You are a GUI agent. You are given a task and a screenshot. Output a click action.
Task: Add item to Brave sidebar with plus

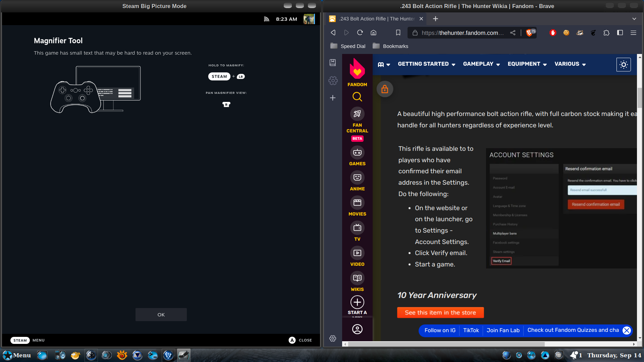coord(333,98)
